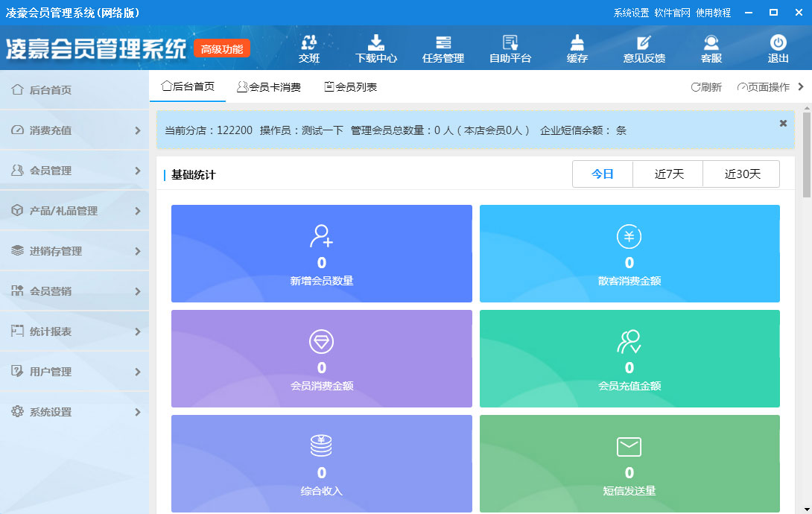Click the gauge icon beside 消费充值
Screen dimensions: 812x514
click(x=17, y=130)
